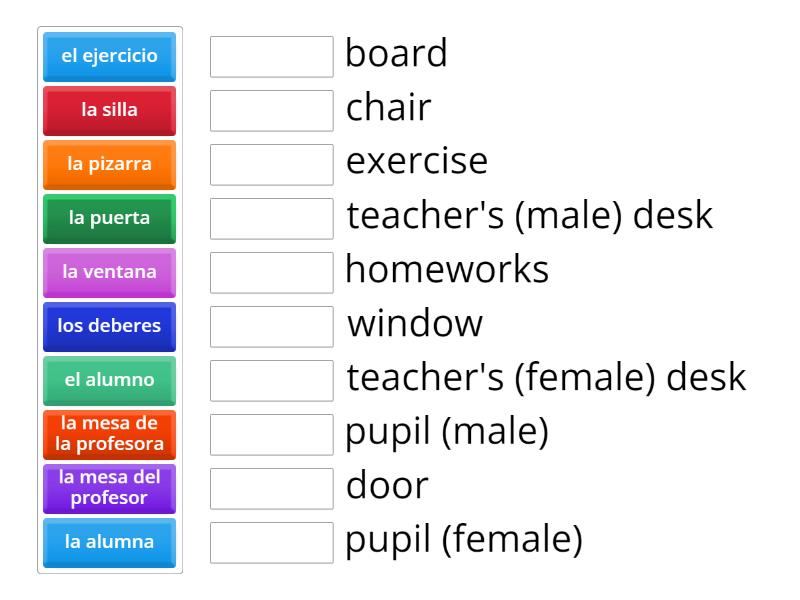Choose the 'la puerta' green tile
Viewport: 800px width, 600px height.
109,218
